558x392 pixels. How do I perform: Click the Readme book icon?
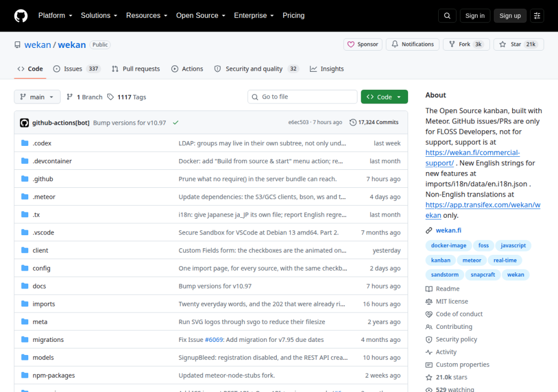pos(429,289)
